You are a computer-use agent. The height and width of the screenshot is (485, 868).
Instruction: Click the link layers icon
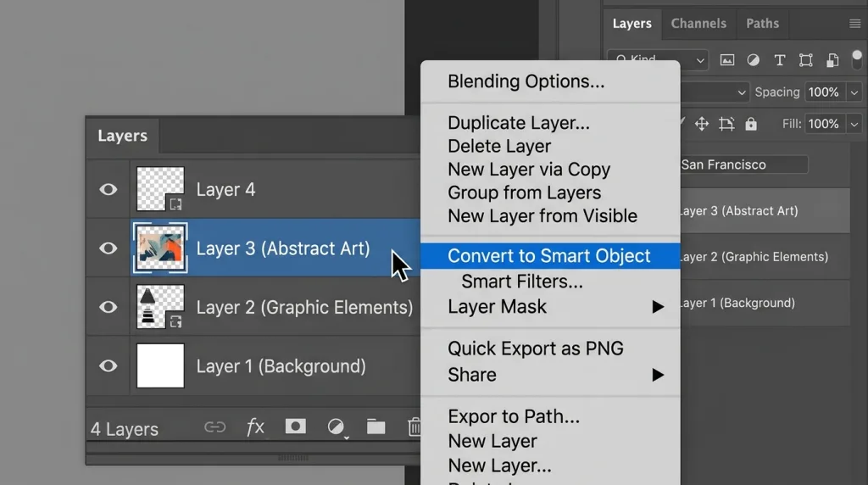coord(214,426)
